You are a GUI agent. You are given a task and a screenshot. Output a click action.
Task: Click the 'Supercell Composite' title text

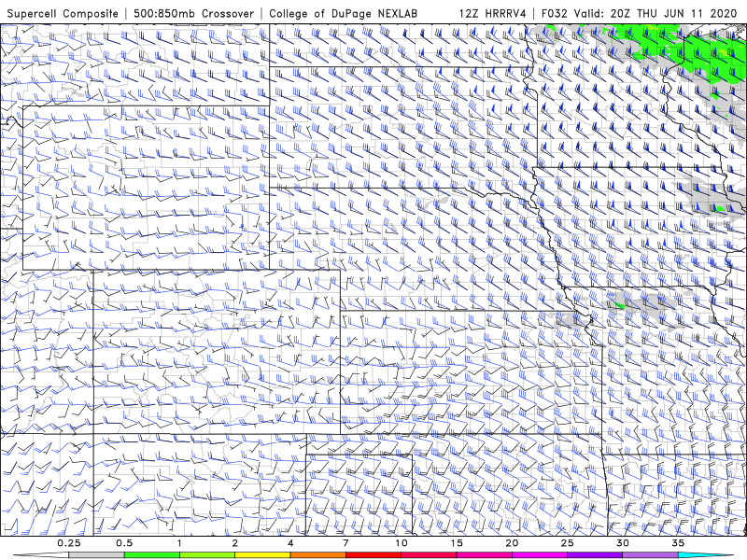[x=63, y=13]
